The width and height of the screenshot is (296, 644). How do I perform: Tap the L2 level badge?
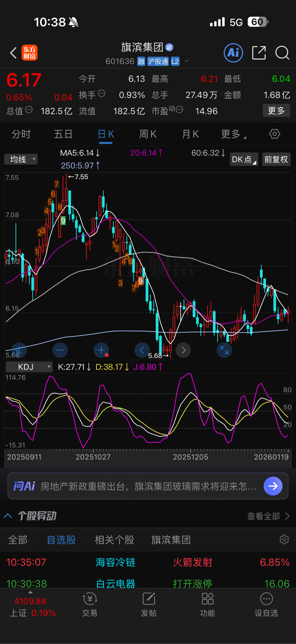click(175, 61)
